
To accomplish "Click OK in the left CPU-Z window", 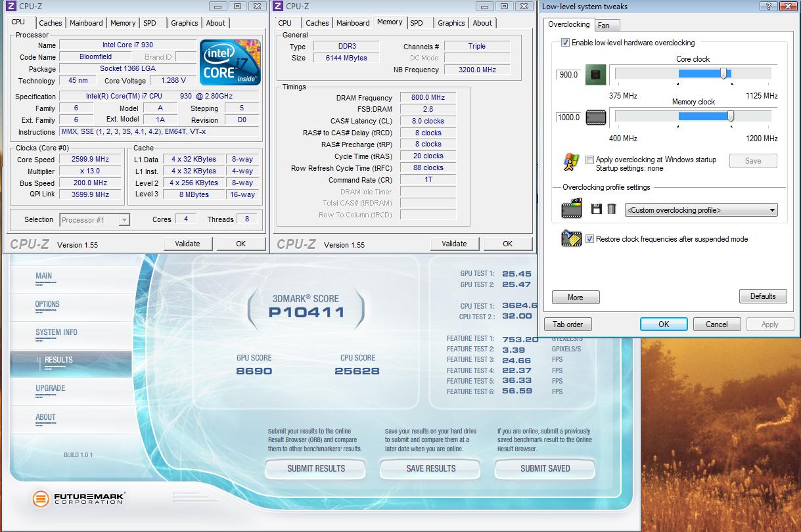I will click(240, 244).
